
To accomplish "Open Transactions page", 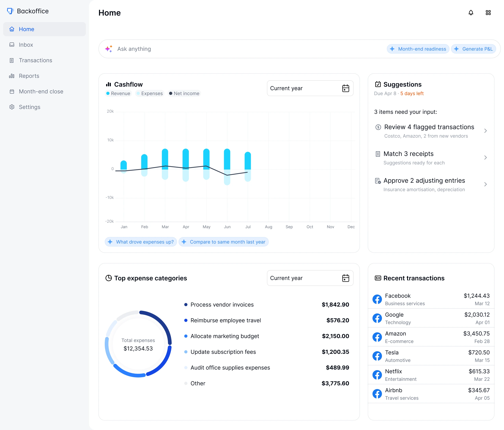I will pos(44,60).
